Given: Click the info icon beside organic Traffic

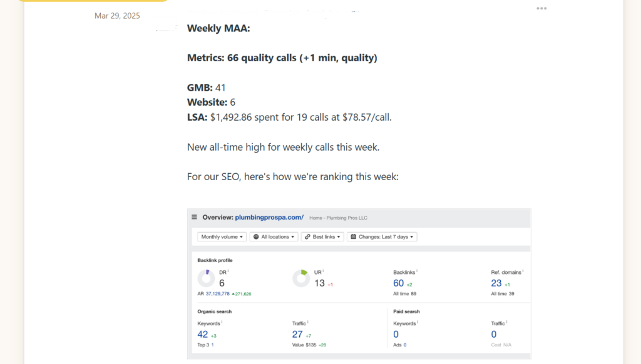Looking at the screenshot, I should pos(309,321).
